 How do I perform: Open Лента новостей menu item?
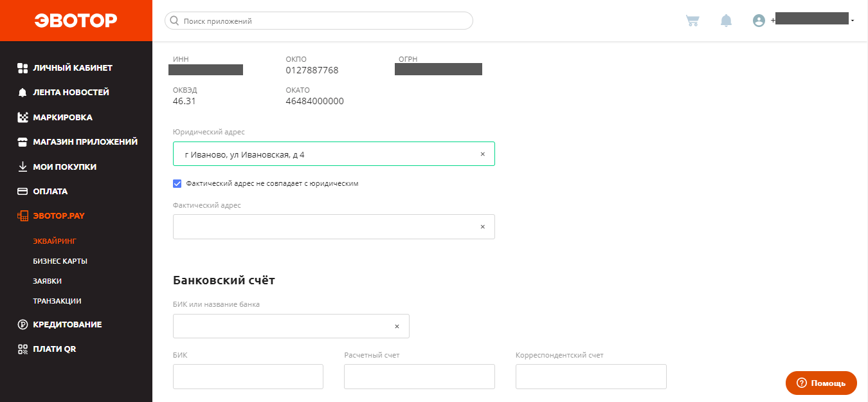pyautogui.click(x=71, y=93)
